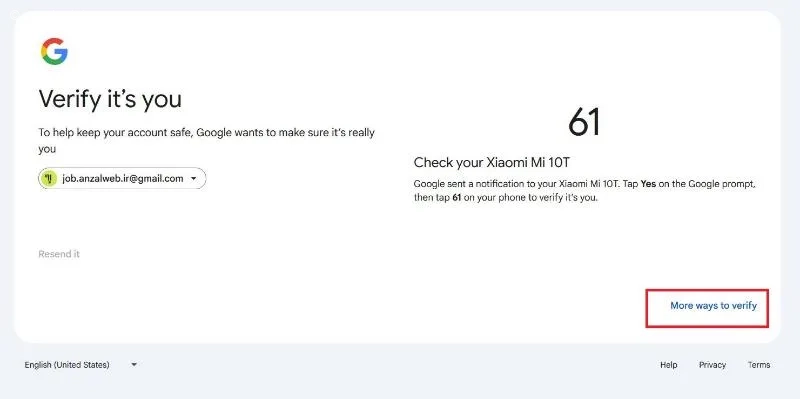Expand the language selector's down arrow
Viewport: 800px width, 399px height.
pyautogui.click(x=134, y=365)
